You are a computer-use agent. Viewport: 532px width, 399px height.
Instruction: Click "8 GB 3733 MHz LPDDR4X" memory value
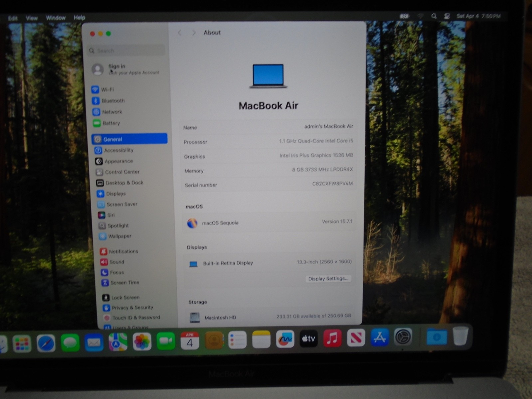click(x=322, y=170)
